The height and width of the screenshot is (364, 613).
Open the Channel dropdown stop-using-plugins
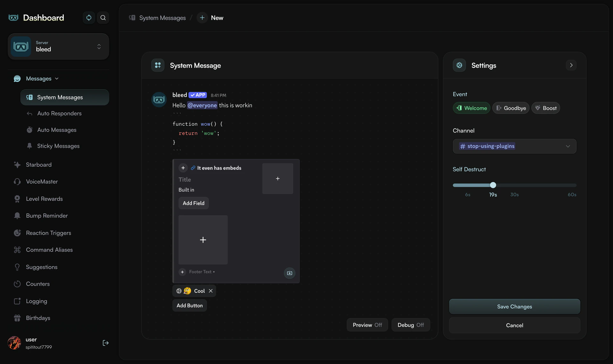click(x=514, y=146)
